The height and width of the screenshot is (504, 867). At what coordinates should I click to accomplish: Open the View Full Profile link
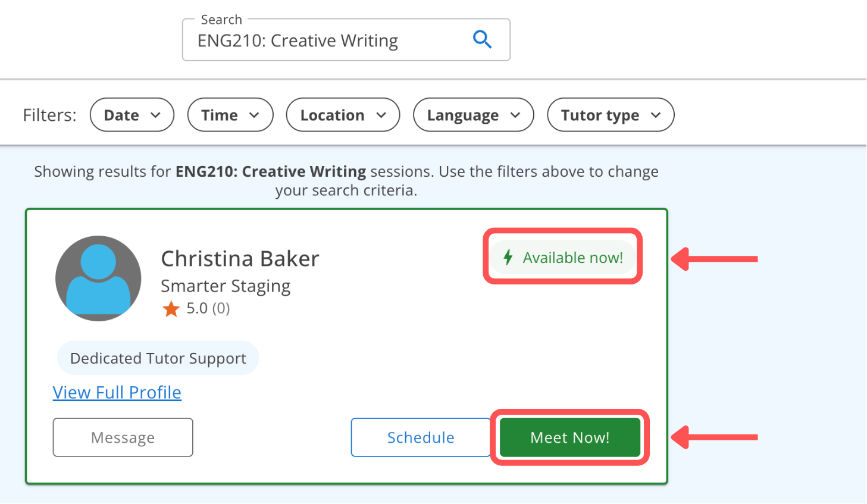(x=117, y=392)
